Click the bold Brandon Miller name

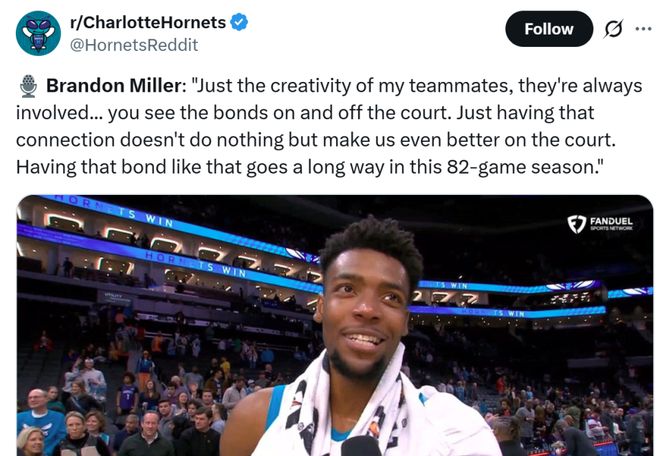pyautogui.click(x=114, y=85)
